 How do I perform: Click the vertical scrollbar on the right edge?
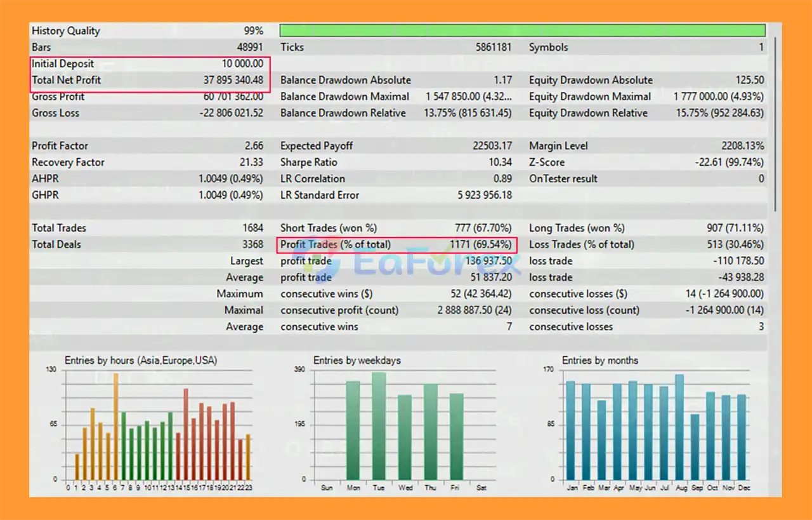click(775, 127)
